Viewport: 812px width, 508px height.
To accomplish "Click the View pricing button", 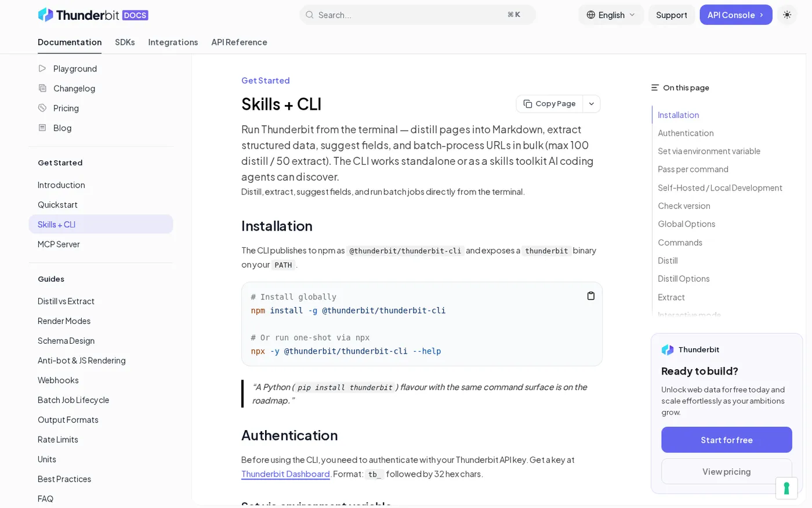I will (727, 471).
